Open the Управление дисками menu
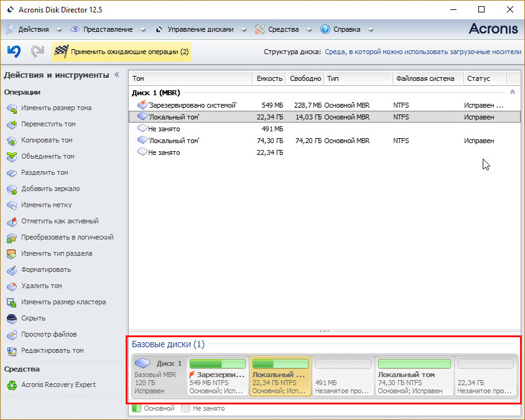 200,29
